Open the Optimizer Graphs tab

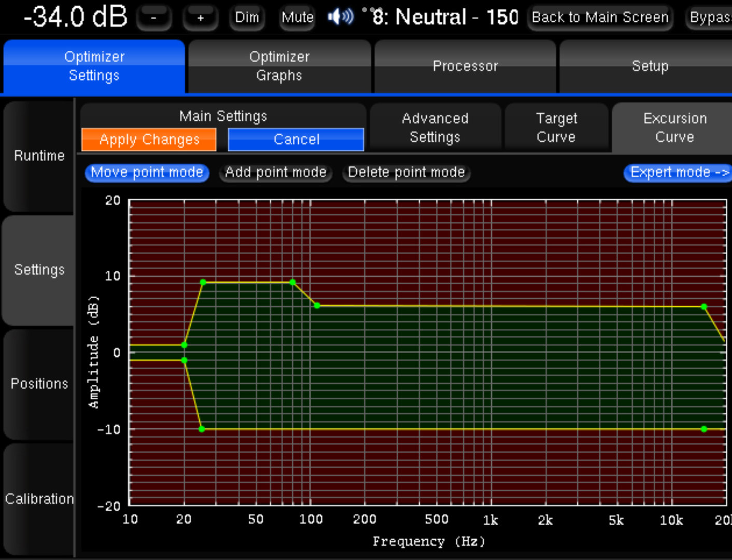click(x=279, y=66)
